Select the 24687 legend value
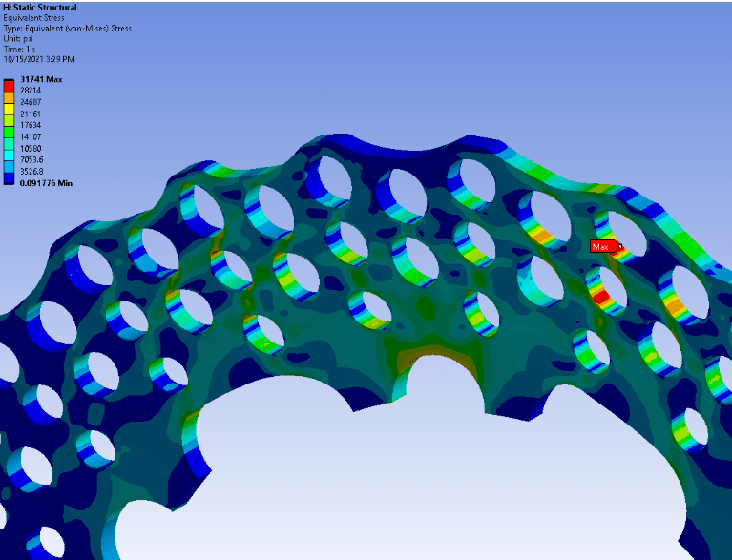This screenshot has height=560, width=732. point(31,102)
